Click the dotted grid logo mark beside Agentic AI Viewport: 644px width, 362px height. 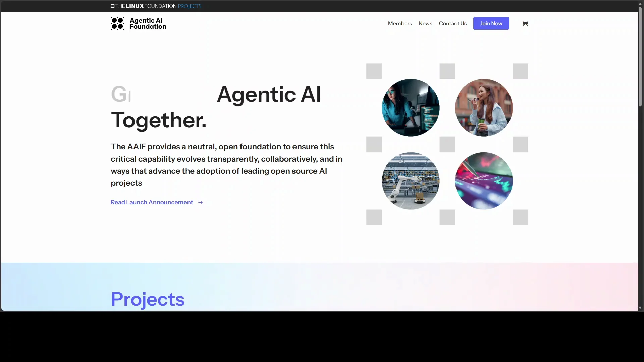[x=117, y=23]
